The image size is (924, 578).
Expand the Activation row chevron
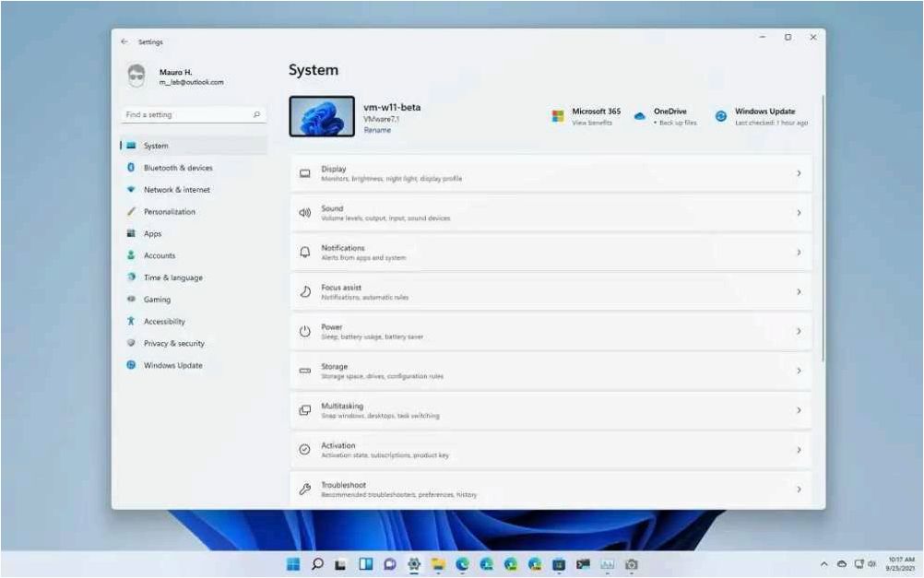[799, 450]
